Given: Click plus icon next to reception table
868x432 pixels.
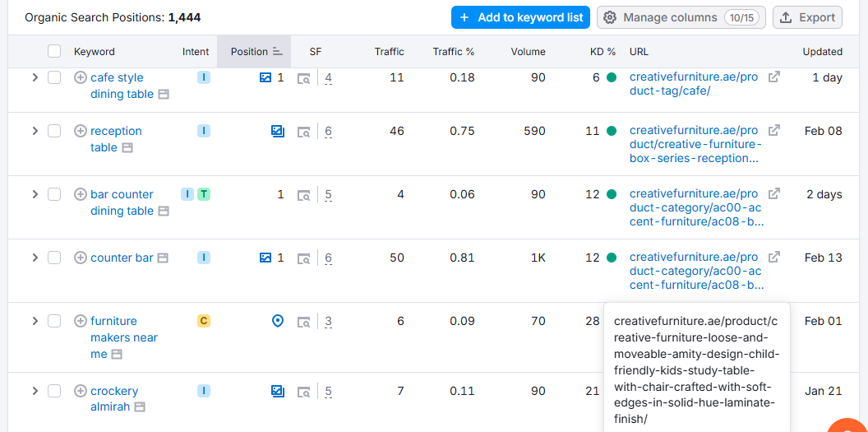Looking at the screenshot, I should pos(81,132).
